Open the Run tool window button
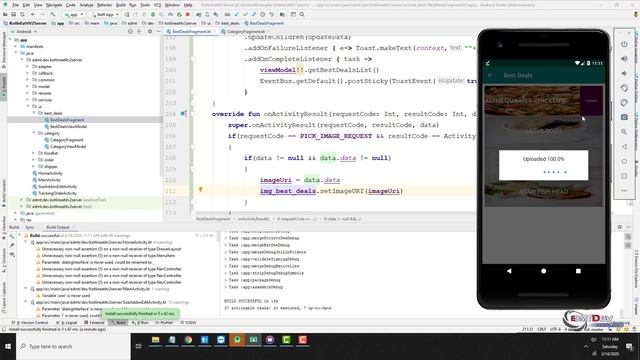This screenshot has height=360, width=640. 141,322
